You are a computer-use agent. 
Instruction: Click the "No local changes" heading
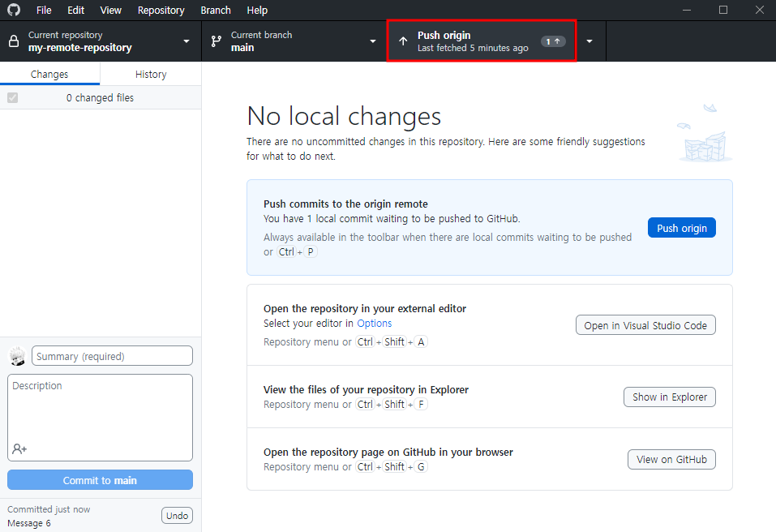(344, 116)
